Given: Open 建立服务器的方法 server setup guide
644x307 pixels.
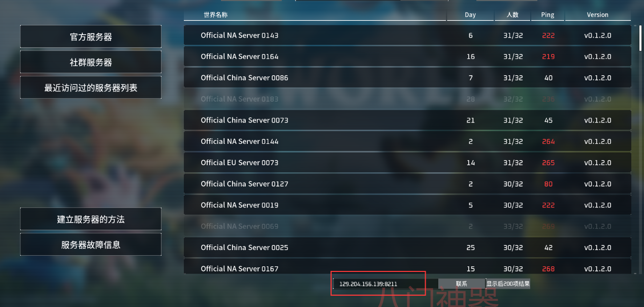Looking at the screenshot, I should point(91,219).
